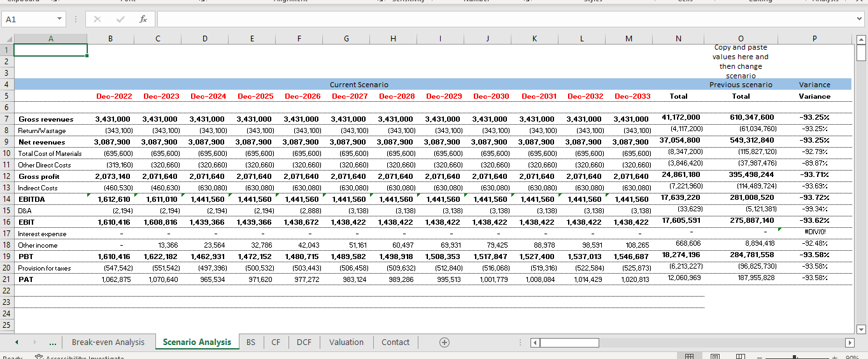
Task: Click inside the Name Box showing A1
Action: pyautogui.click(x=28, y=20)
